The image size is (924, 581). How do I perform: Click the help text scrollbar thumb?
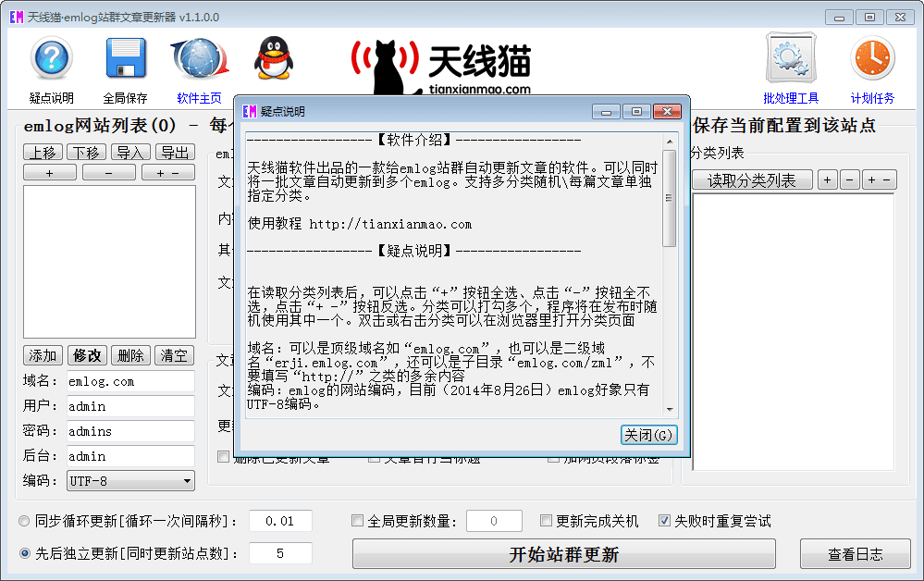point(670,198)
